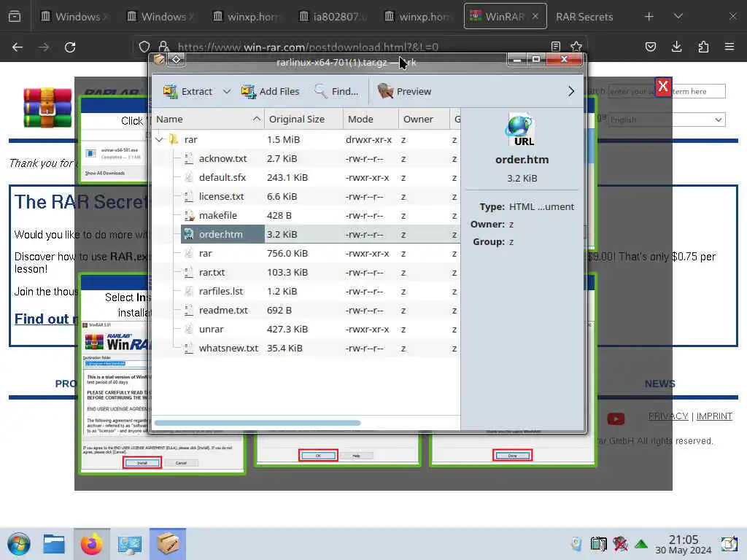Click the Find... toolbar button

tap(336, 91)
